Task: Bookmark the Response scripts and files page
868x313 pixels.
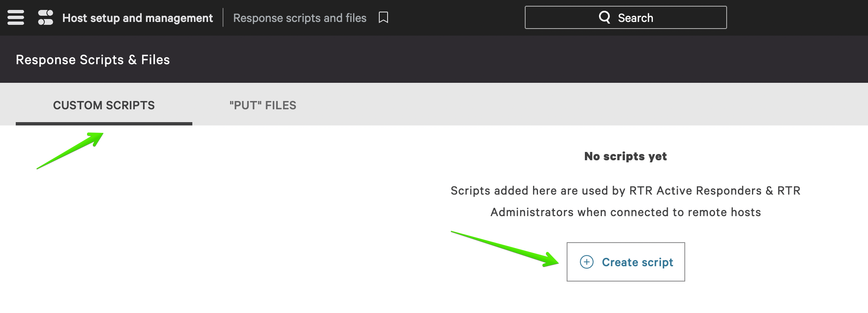Action: coord(383,17)
